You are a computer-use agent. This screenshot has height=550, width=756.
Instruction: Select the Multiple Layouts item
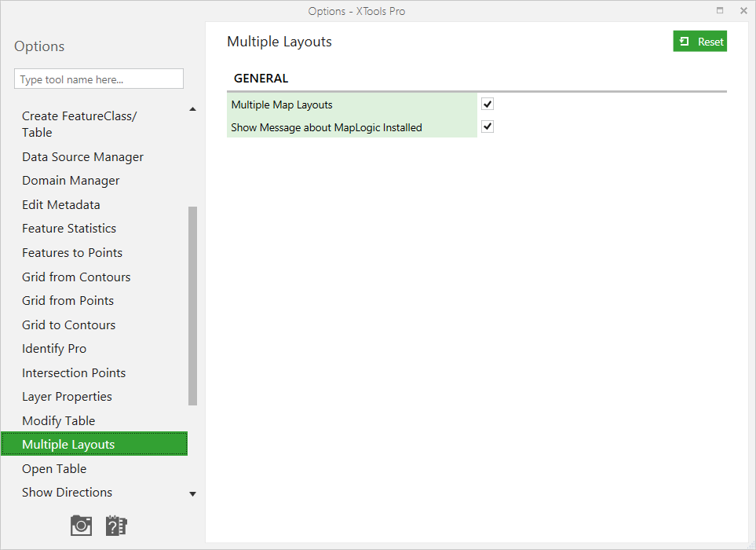[x=94, y=444]
